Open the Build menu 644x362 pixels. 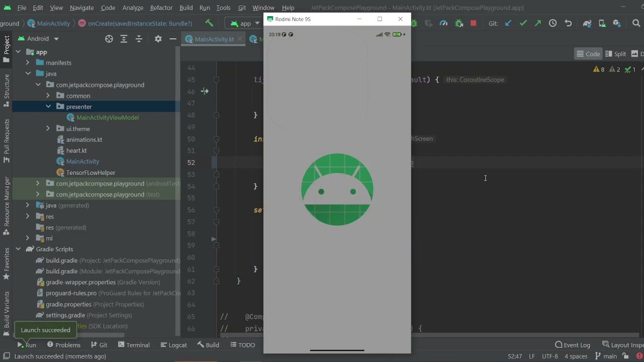click(x=186, y=8)
